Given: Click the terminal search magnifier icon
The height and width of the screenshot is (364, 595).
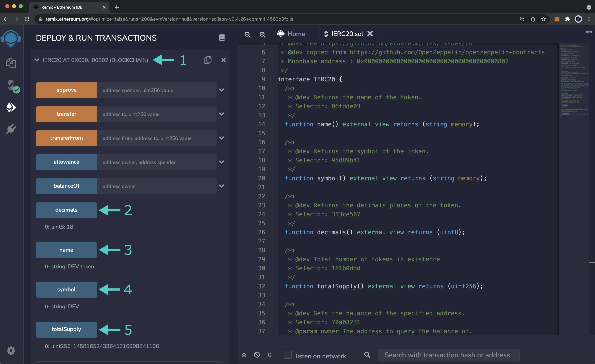Looking at the screenshot, I should pyautogui.click(x=367, y=355).
